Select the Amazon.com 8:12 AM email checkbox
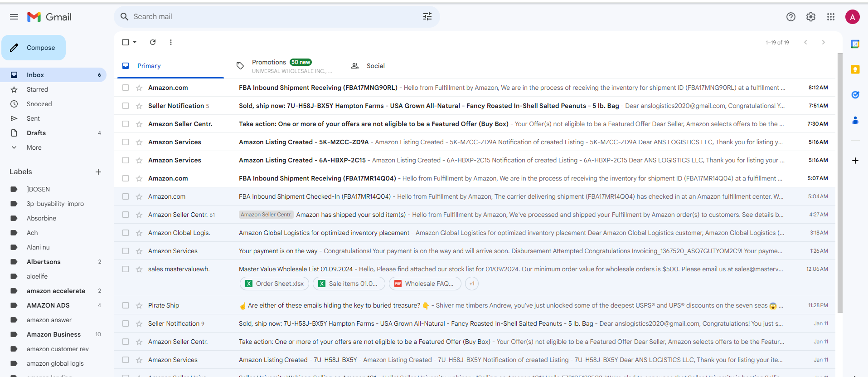 [126, 88]
